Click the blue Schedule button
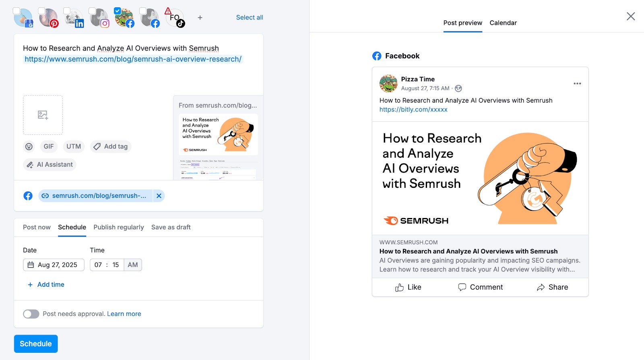This screenshot has width=644, height=360. pos(36,344)
